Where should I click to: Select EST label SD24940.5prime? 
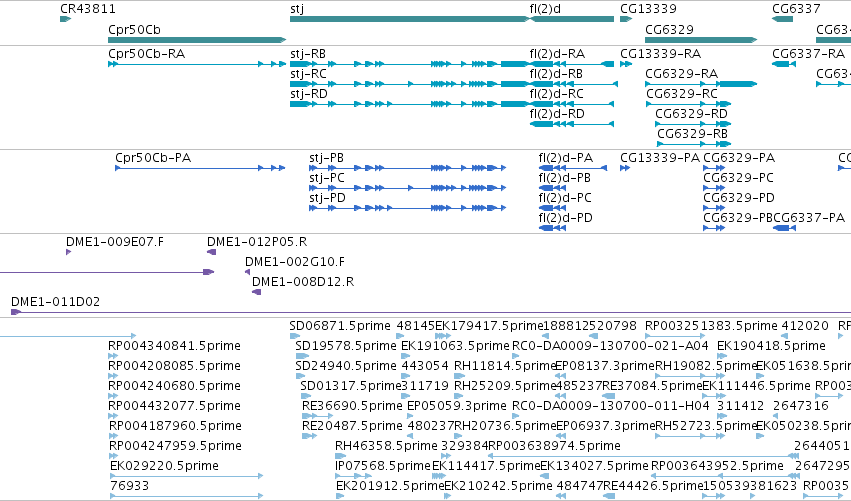click(346, 366)
